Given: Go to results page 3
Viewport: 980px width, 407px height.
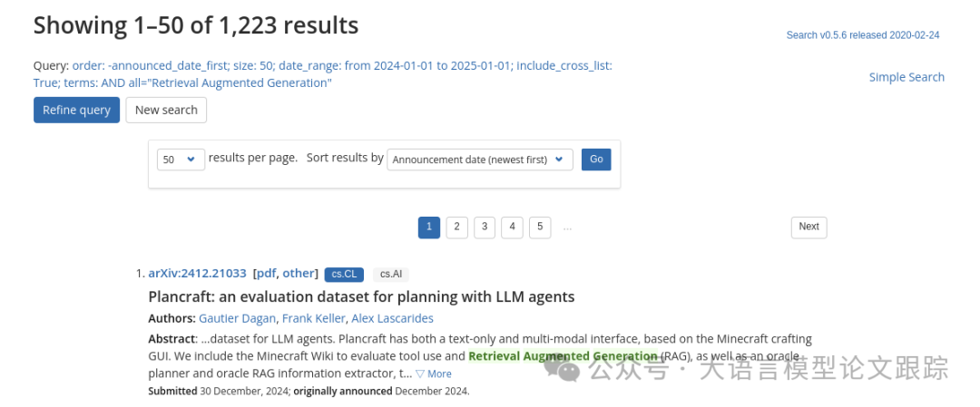Looking at the screenshot, I should [485, 227].
